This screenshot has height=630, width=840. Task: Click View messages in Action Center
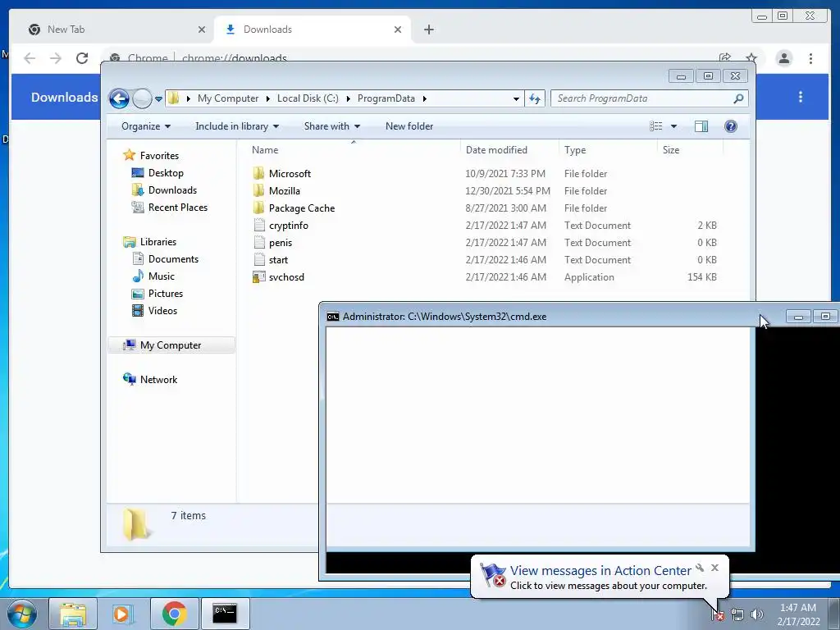600,571
